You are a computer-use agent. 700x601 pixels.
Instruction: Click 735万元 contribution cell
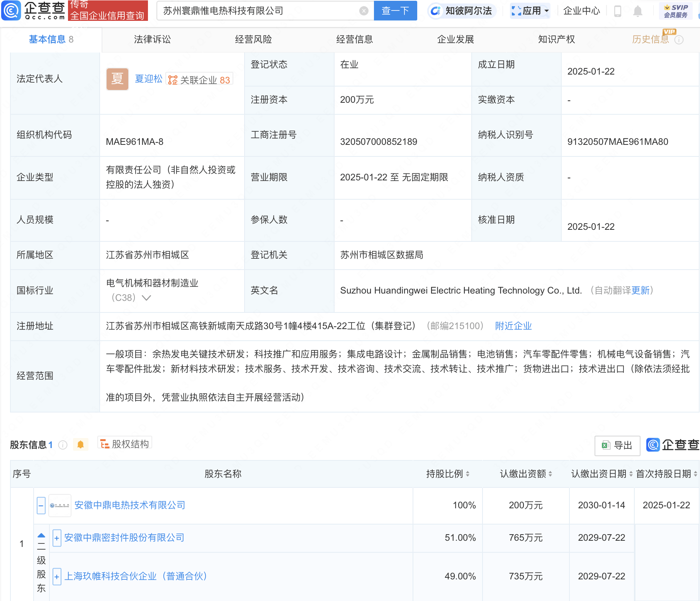click(x=526, y=576)
